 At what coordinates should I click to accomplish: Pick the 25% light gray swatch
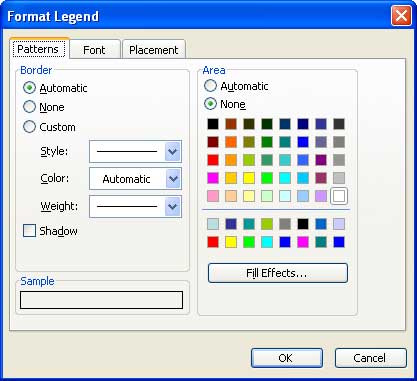339,178
